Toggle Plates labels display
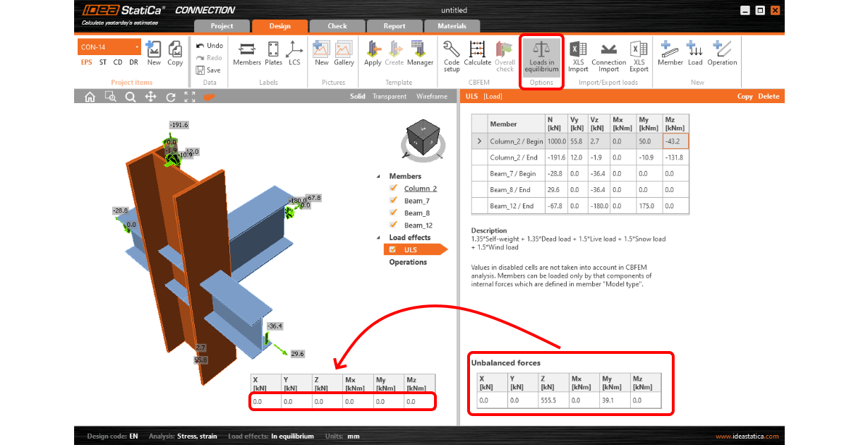 coord(273,54)
